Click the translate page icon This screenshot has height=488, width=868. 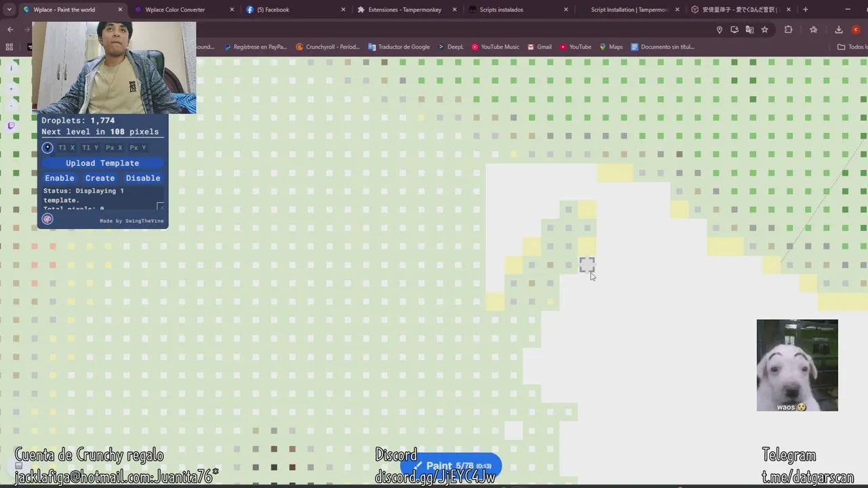pos(749,30)
